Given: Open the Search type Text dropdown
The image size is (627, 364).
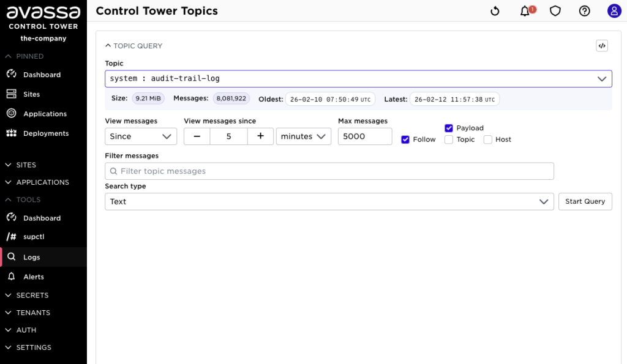Looking at the screenshot, I should (x=329, y=201).
